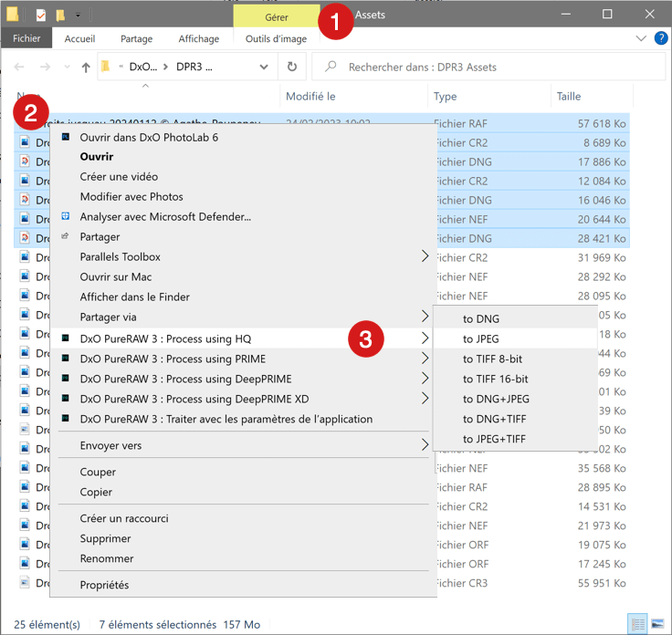The height and width of the screenshot is (635, 672).
Task: Choose the bold Ouvrir entry
Action: coord(97,157)
